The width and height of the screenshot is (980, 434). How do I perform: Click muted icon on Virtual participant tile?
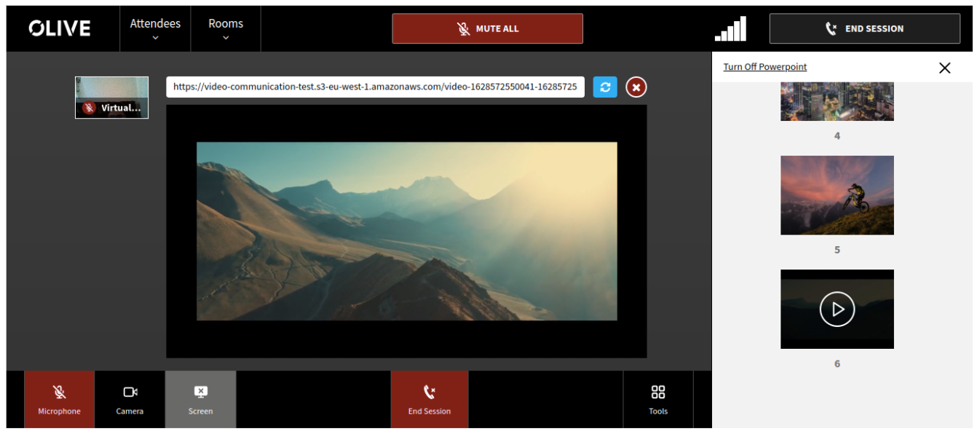pos(89,108)
